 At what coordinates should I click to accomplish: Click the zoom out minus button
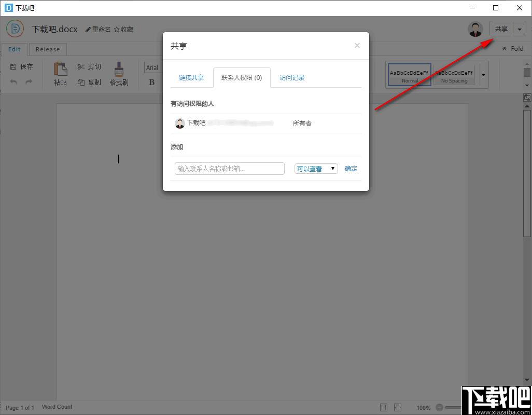439,407
